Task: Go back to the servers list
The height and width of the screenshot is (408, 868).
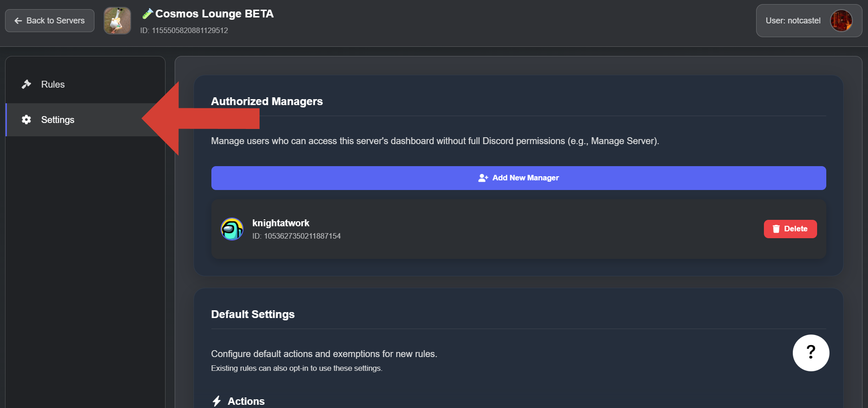Action: coord(50,21)
